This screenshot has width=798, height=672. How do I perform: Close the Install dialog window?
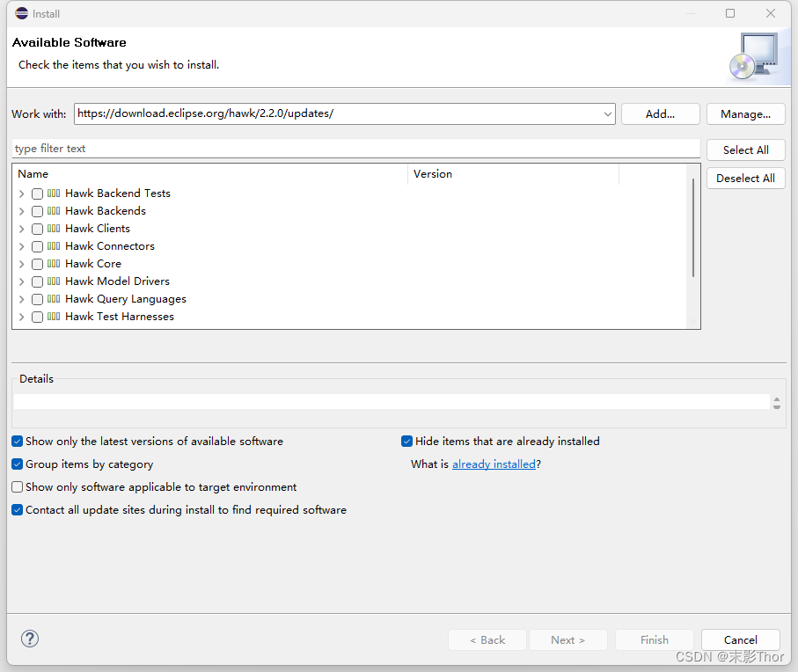point(771,13)
